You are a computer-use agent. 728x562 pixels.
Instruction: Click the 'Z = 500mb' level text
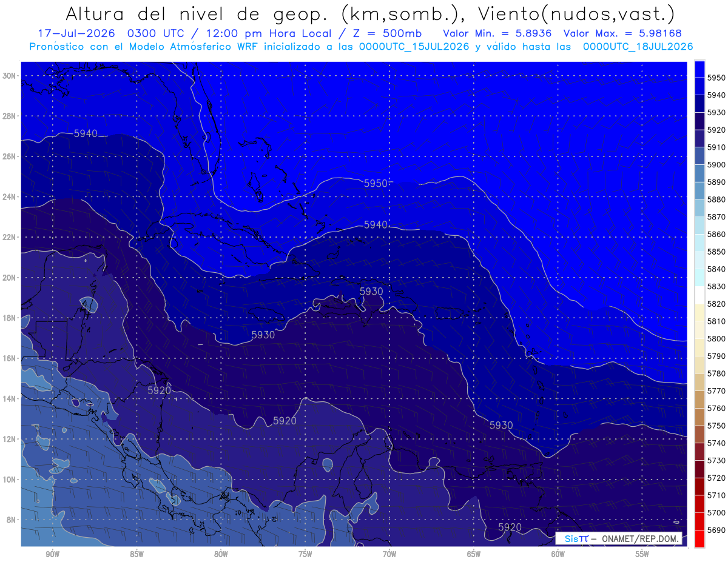coord(386,33)
